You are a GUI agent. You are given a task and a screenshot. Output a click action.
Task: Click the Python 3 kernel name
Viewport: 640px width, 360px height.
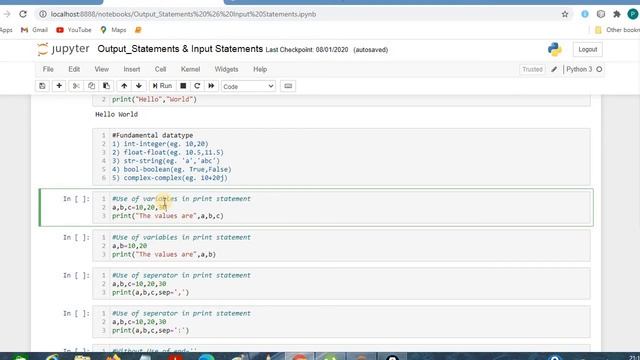coord(579,69)
